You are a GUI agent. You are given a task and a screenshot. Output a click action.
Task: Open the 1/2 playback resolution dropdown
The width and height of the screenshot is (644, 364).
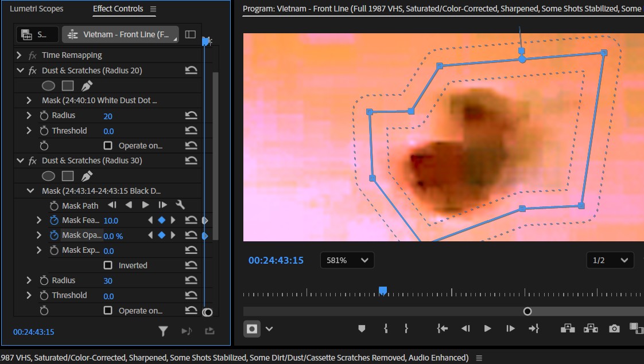pos(610,260)
